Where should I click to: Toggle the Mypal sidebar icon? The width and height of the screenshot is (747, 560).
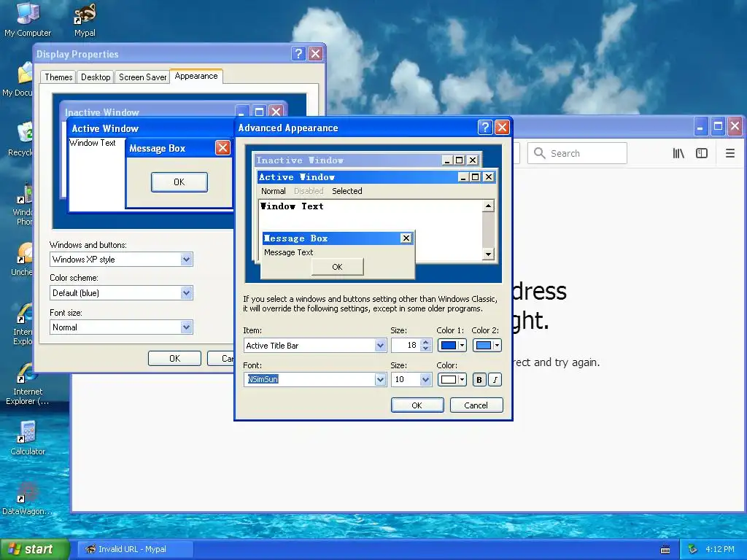[702, 153]
